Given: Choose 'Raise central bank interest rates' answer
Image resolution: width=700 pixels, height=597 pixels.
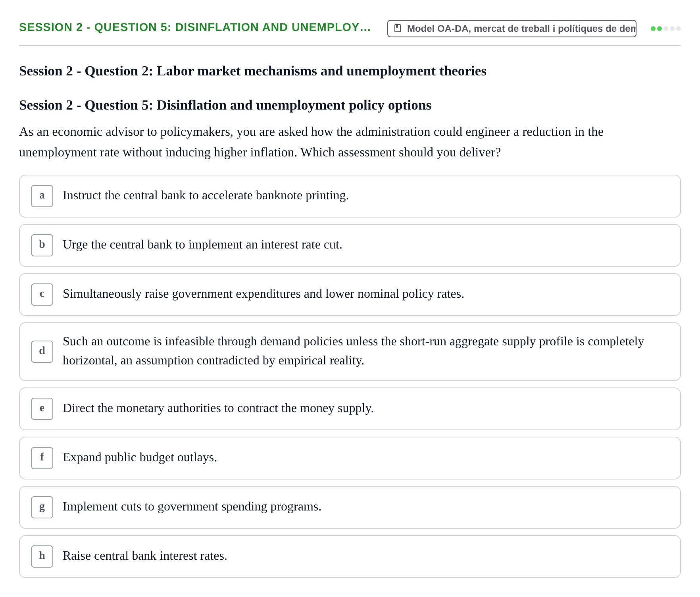Looking at the screenshot, I should (x=145, y=556).
